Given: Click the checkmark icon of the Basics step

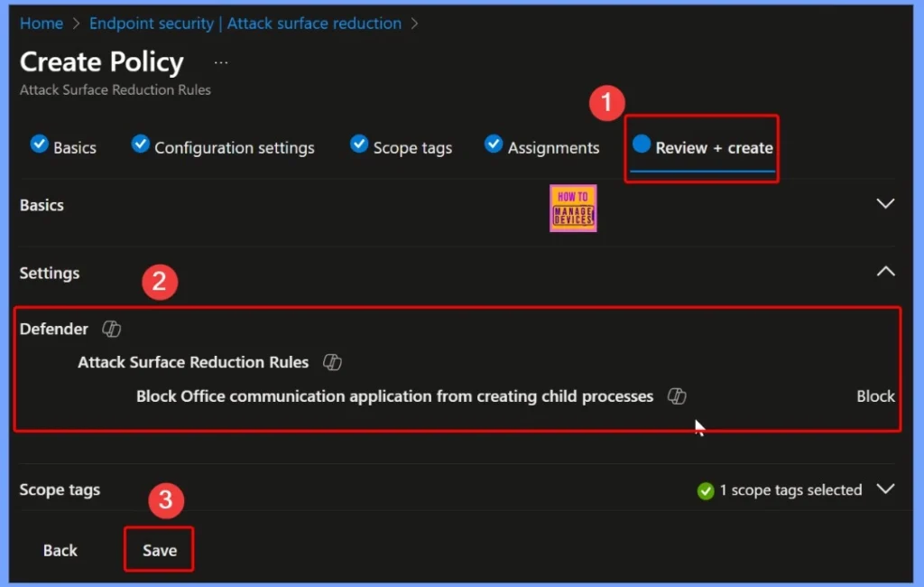Looking at the screenshot, I should (x=39, y=144).
